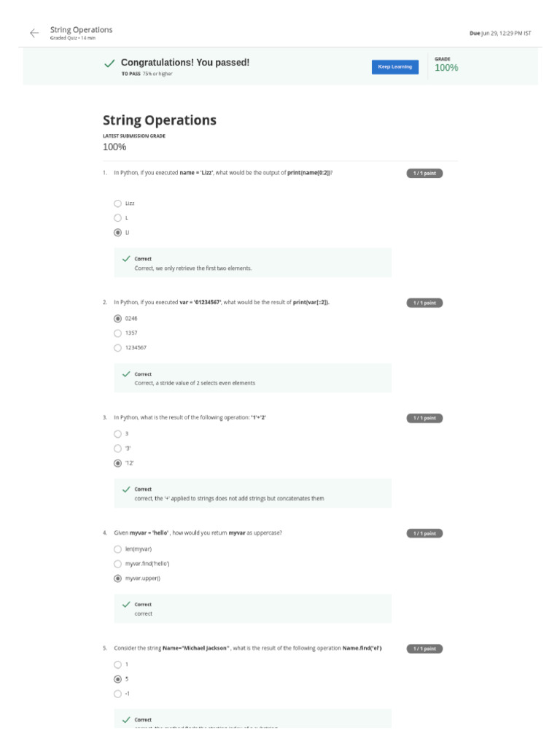Click the back arrow icon
Image resolution: width=560 pixels, height=747 pixels.
34,33
